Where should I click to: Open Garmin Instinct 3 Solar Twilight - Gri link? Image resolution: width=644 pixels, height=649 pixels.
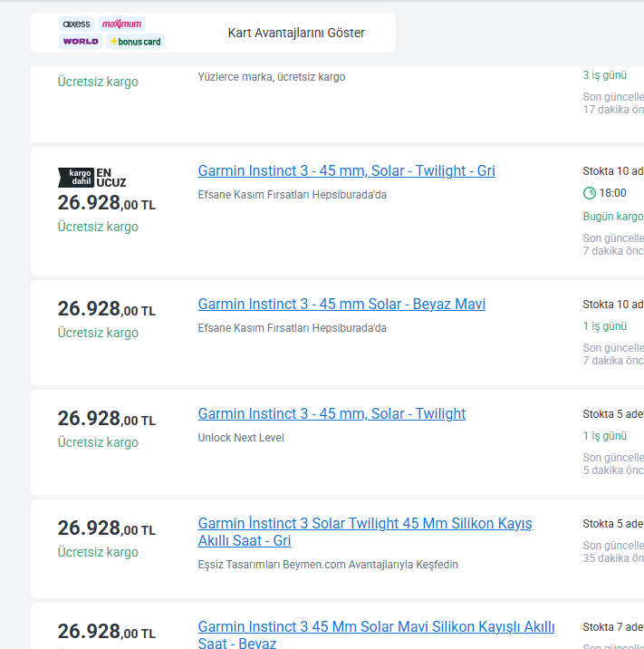(346, 170)
